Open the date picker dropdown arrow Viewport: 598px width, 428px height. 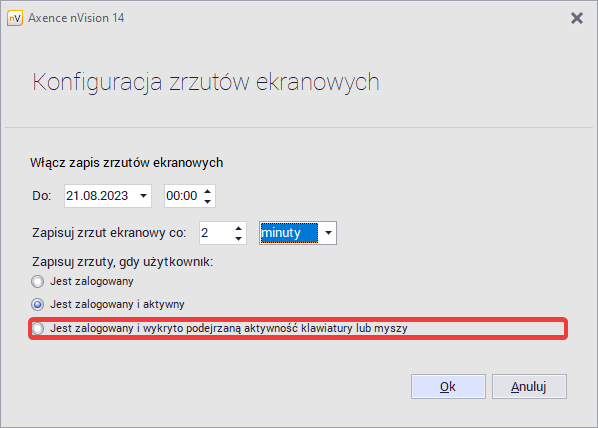(143, 196)
